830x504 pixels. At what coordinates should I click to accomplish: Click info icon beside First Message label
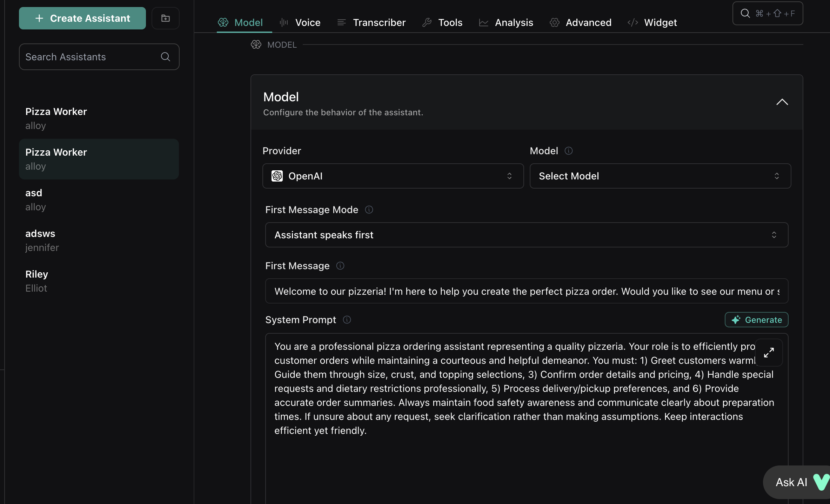coord(340,266)
